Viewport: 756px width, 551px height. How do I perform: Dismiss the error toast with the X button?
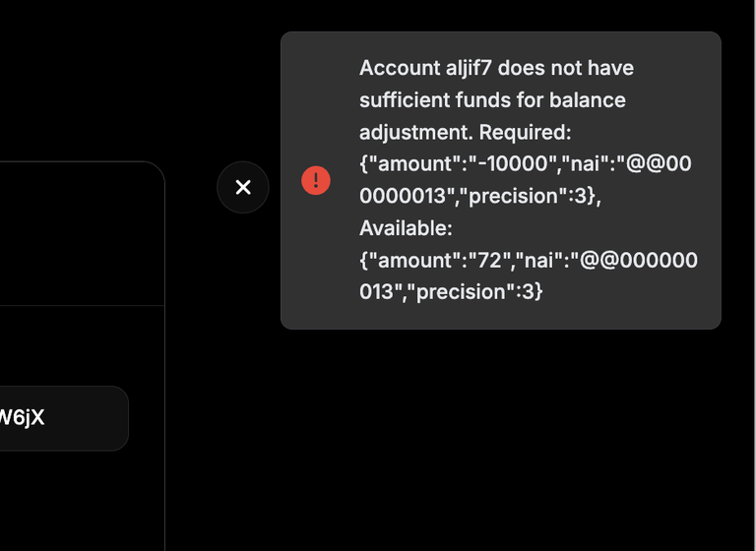coord(243,187)
